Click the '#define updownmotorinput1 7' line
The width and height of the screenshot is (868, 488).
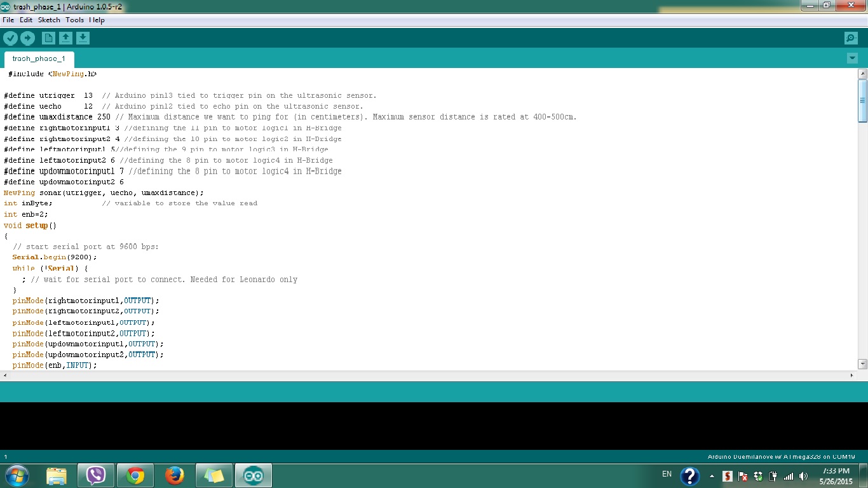click(173, 171)
